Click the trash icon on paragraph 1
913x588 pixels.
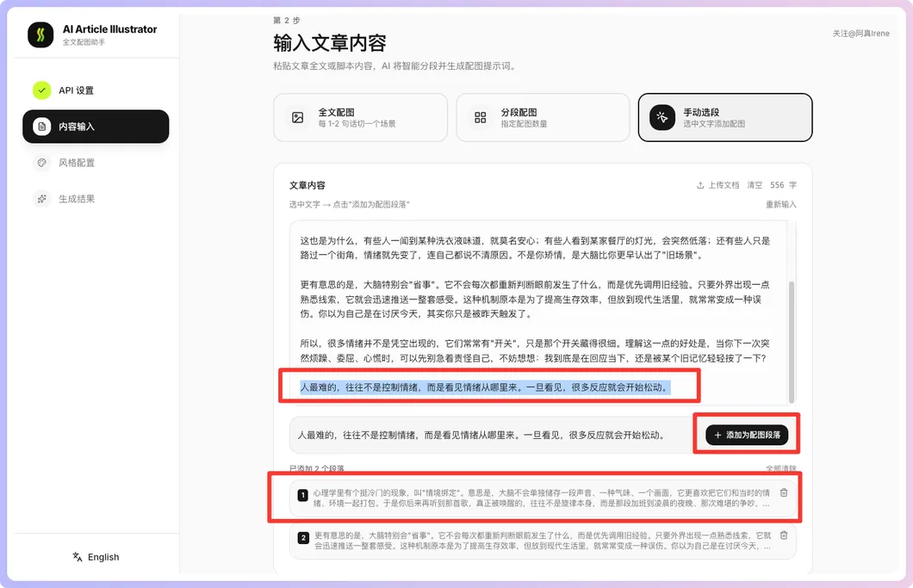pos(783,492)
